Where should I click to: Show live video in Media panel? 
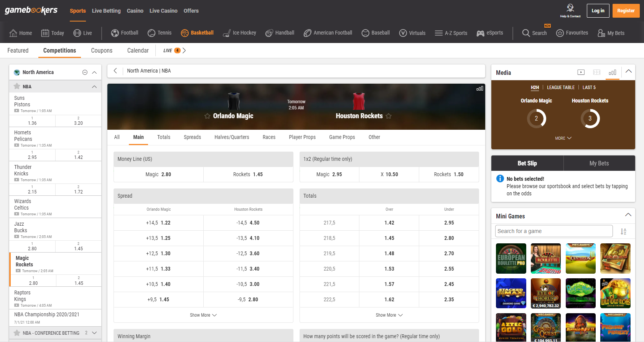coord(581,72)
